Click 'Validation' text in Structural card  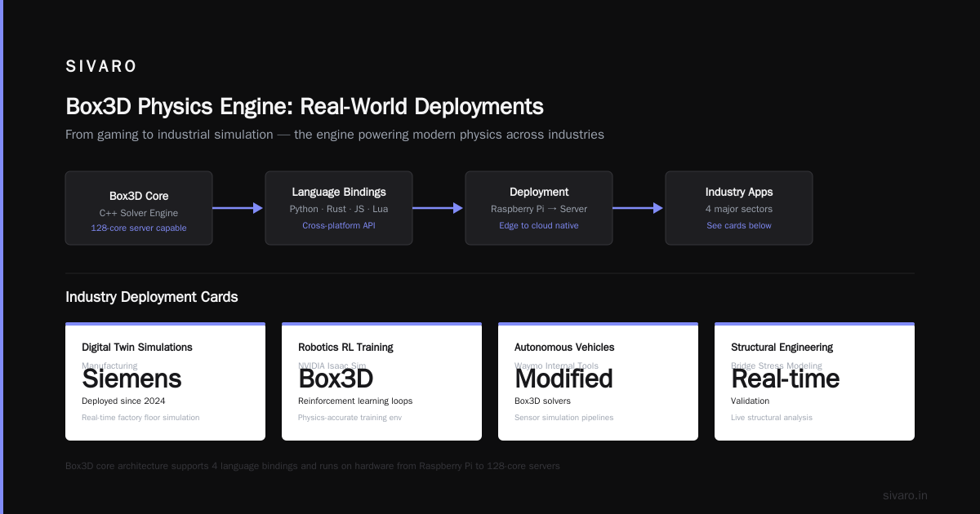(x=750, y=401)
